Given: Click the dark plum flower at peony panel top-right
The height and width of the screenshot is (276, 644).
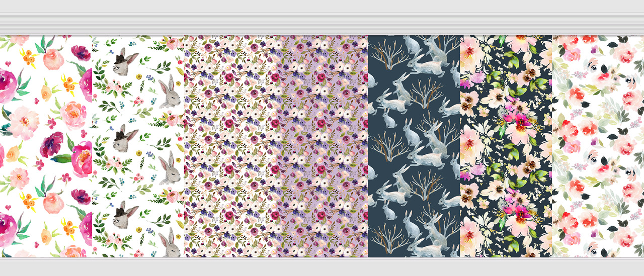Looking at the screenshot, I should pyautogui.click(x=80, y=52).
